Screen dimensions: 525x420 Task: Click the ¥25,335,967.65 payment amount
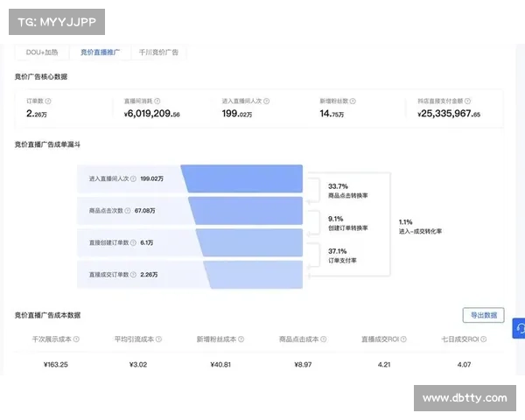point(449,114)
